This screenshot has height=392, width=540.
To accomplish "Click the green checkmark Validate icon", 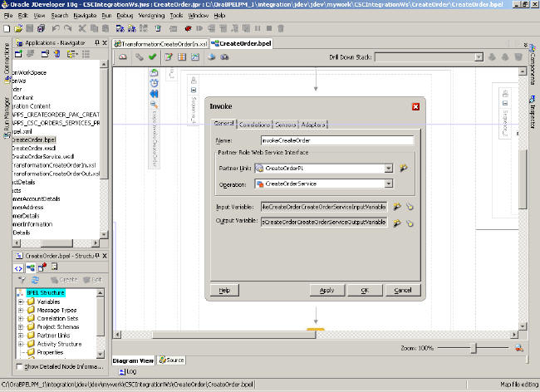I will coord(153,56).
